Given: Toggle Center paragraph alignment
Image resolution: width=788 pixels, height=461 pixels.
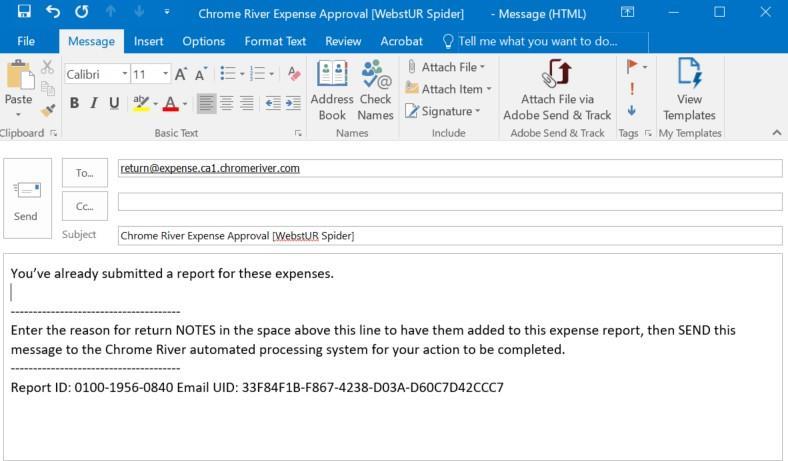Looking at the screenshot, I should [226, 103].
